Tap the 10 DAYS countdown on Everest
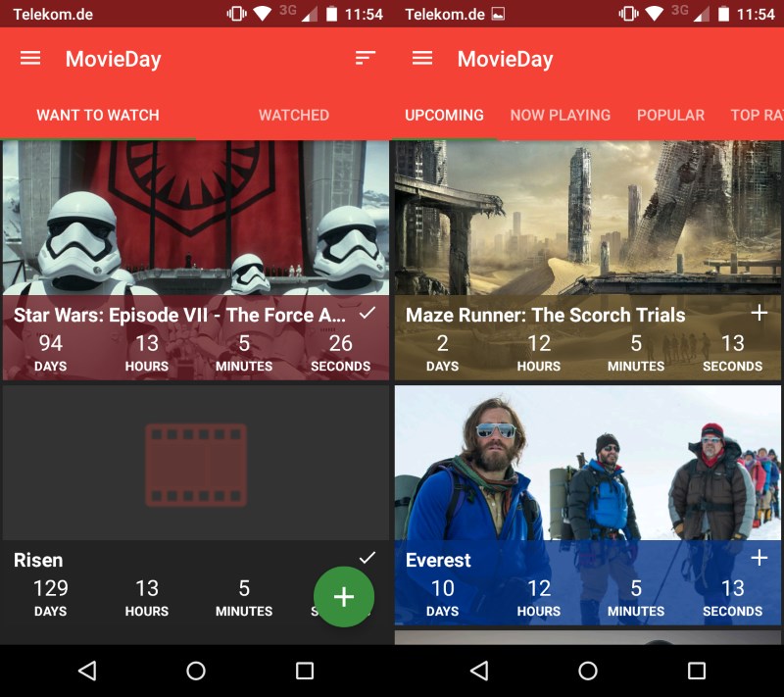The width and height of the screenshot is (784, 697). [x=443, y=598]
